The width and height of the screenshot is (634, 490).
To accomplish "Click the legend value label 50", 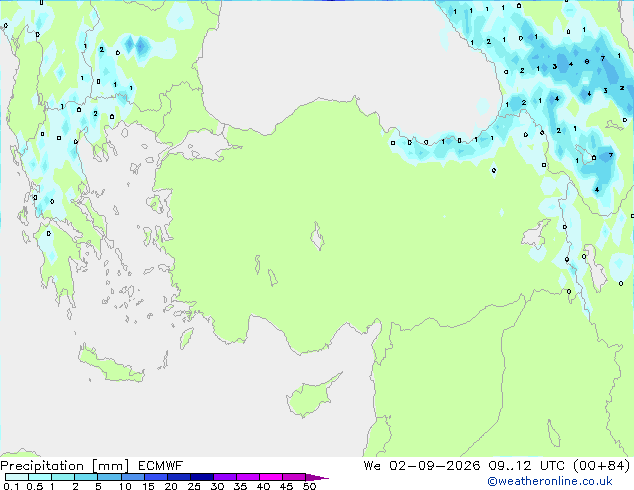I will tap(310, 486).
